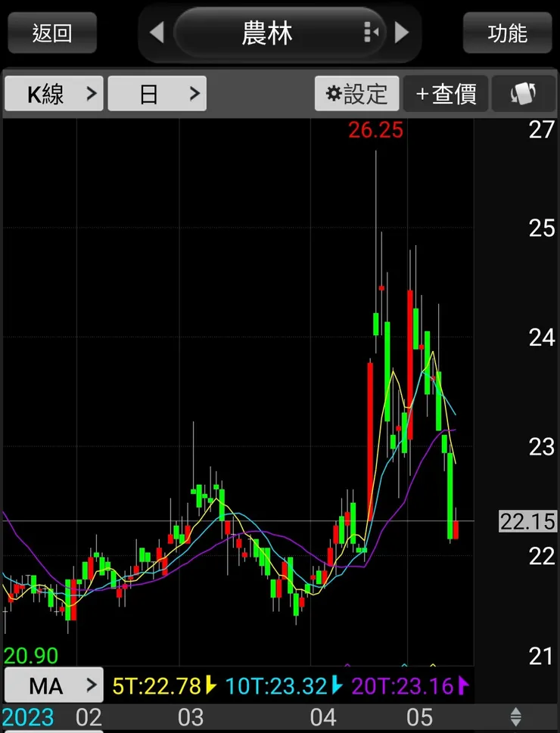The image size is (560, 733).
Task: Tap the 25 price axis label
Action: pos(542,228)
